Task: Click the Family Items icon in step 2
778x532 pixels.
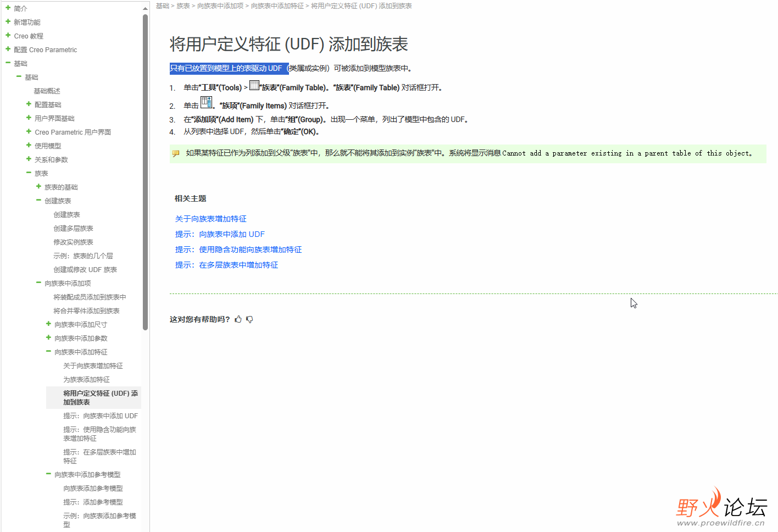Action: pos(206,102)
